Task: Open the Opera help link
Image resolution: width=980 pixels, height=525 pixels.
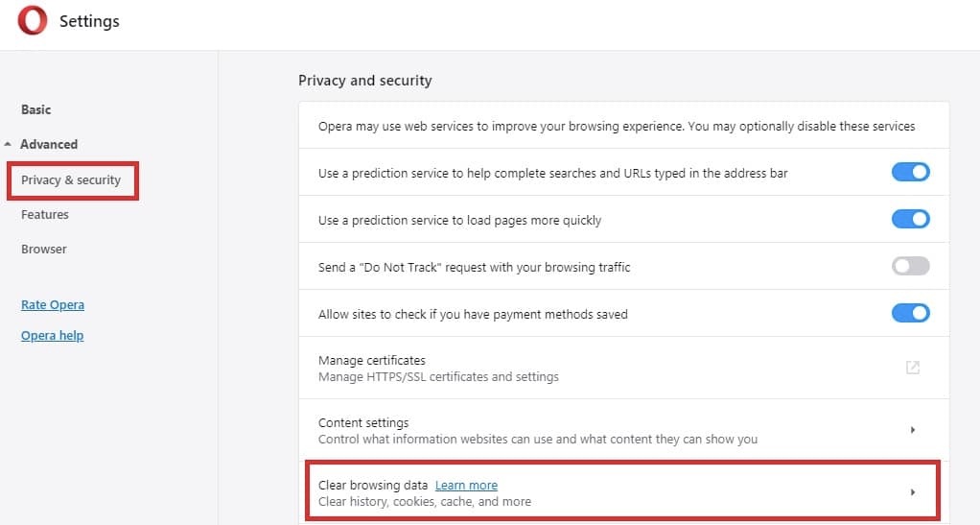Action: (52, 335)
